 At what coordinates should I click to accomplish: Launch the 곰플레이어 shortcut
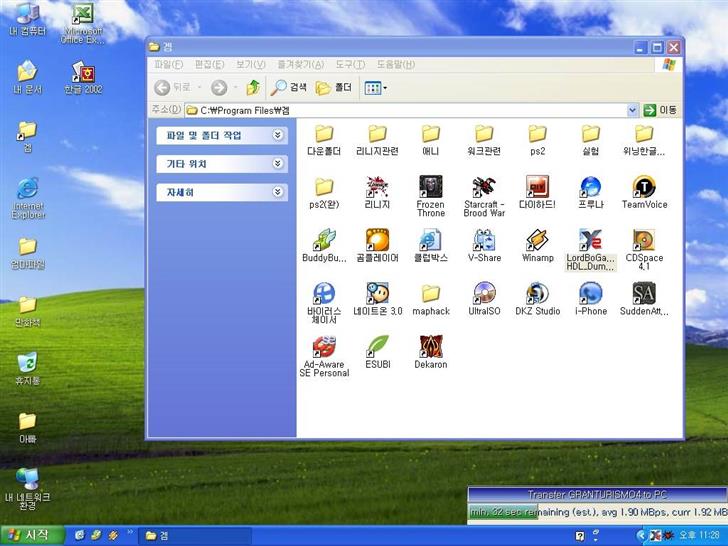(377, 246)
